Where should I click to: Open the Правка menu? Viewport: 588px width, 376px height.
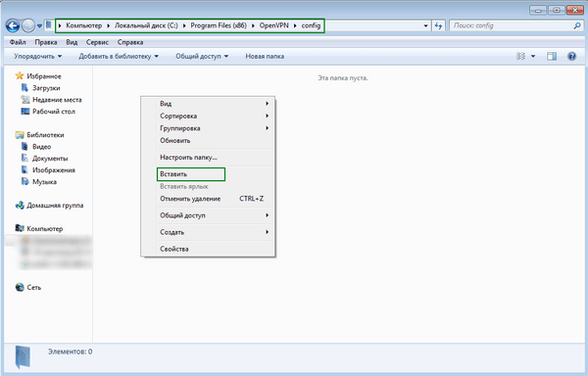pos(46,42)
